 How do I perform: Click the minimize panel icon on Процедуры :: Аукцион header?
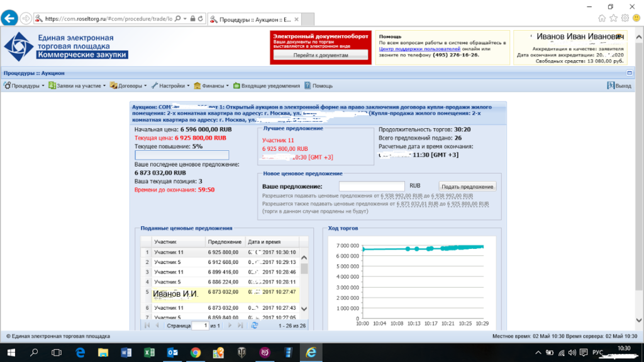point(628,73)
